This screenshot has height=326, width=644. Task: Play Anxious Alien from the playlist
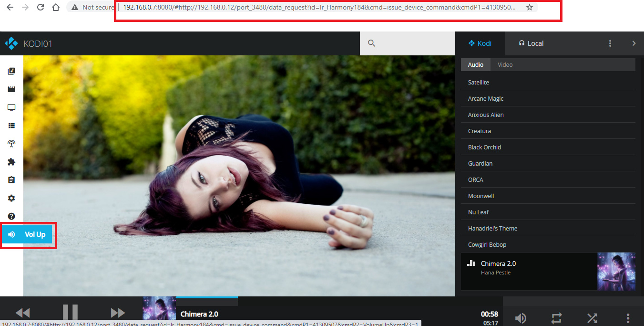(548, 115)
